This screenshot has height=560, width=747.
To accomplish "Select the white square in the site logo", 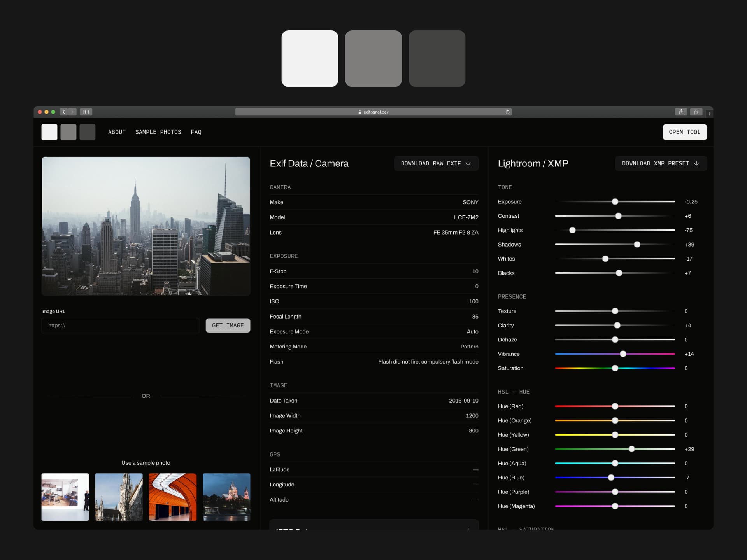I will pyautogui.click(x=49, y=132).
